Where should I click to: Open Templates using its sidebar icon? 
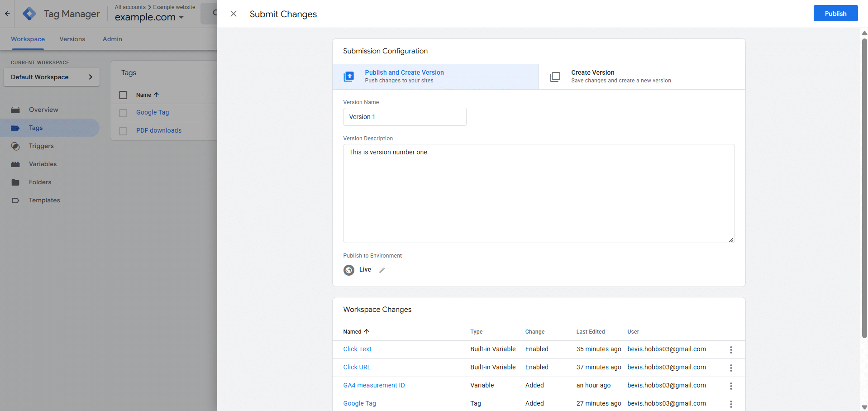coord(15,200)
